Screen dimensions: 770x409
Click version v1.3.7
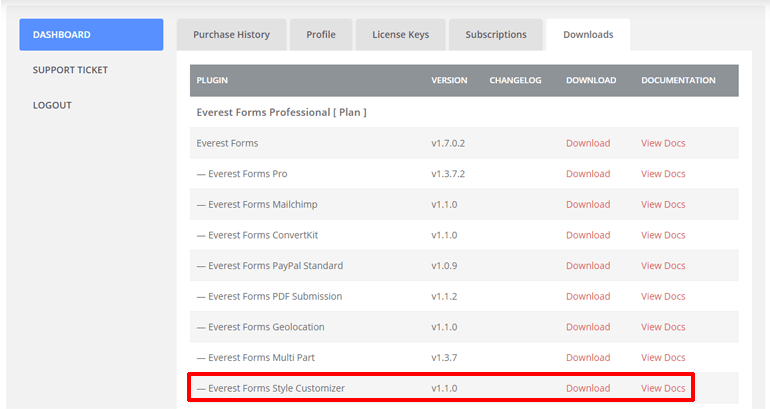pyautogui.click(x=444, y=358)
